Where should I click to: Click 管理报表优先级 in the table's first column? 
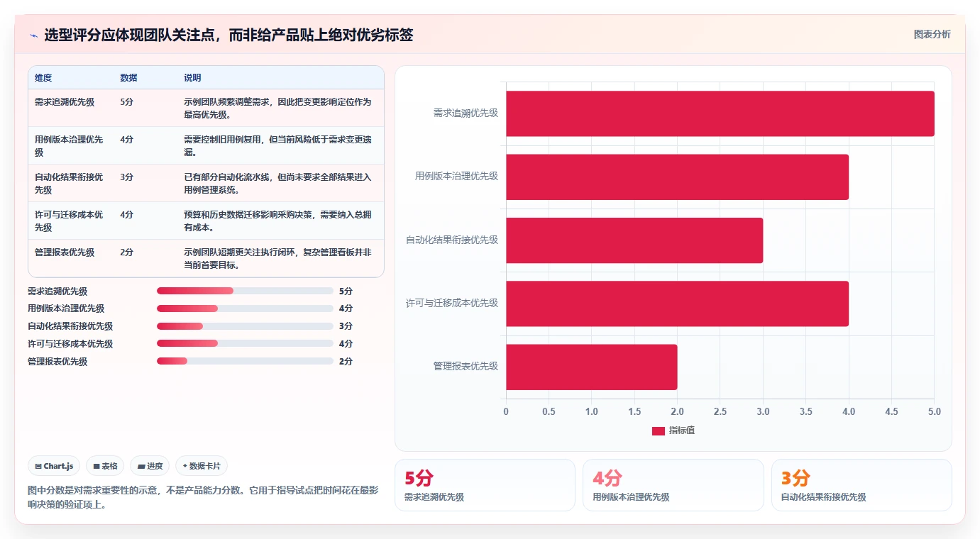[x=65, y=252]
